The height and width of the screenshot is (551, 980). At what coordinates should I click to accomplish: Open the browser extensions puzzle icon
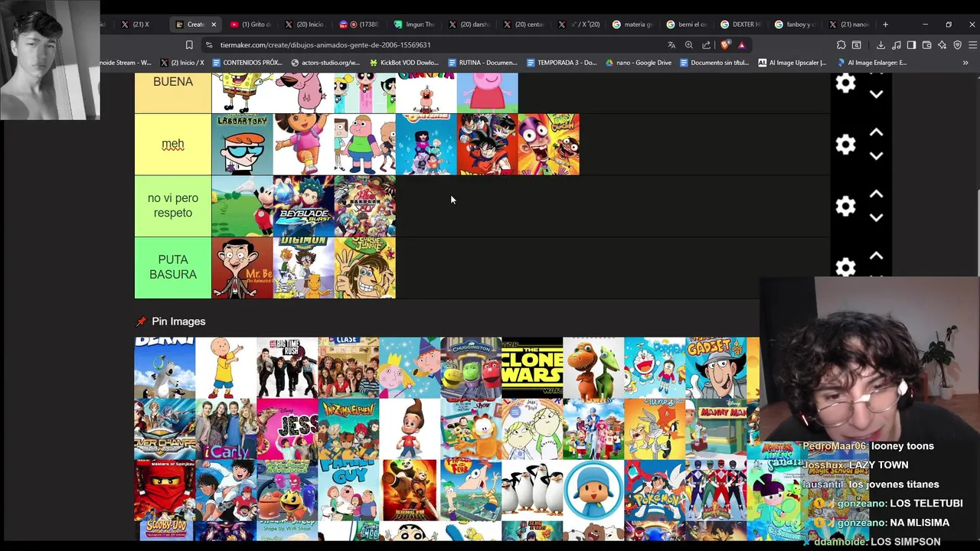click(x=841, y=45)
